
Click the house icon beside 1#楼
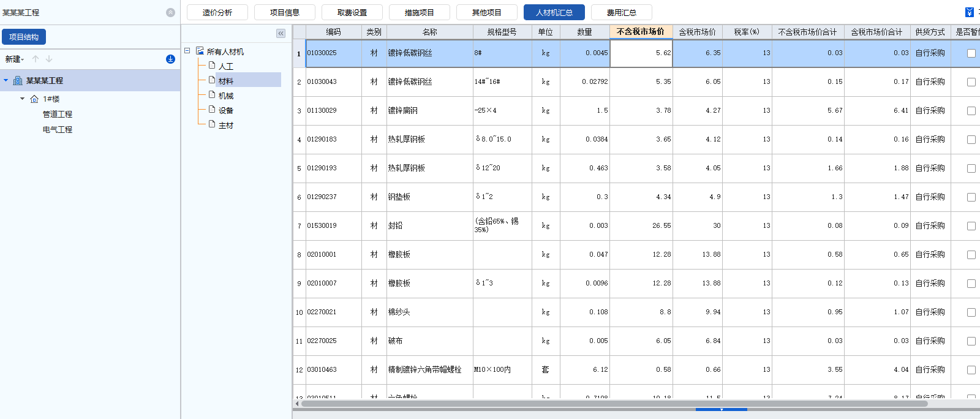34,99
